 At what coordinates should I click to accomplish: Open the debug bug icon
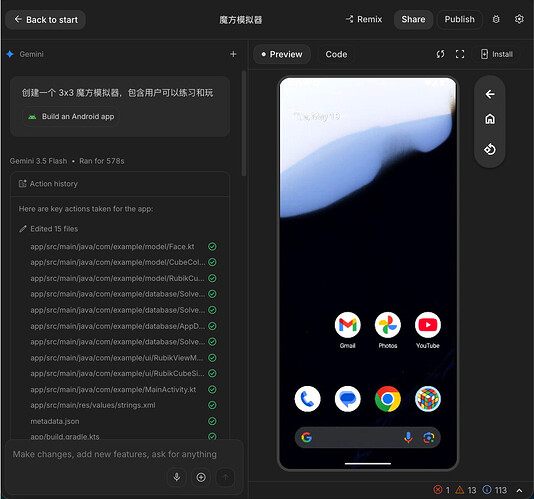496,19
